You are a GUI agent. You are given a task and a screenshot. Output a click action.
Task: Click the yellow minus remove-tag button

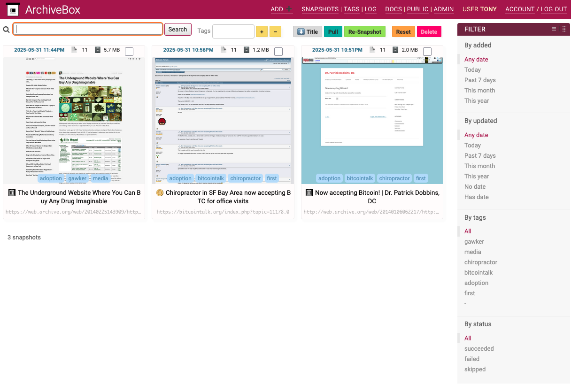coord(275,32)
